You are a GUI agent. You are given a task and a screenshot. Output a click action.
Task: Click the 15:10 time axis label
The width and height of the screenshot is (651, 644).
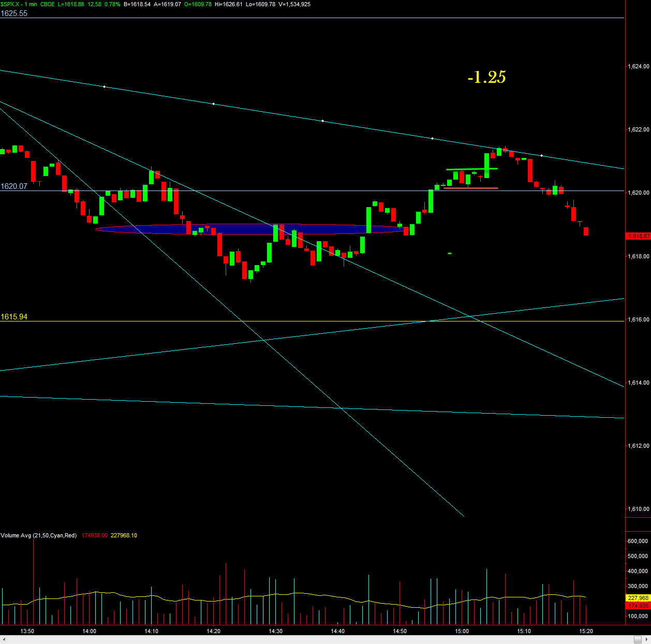coord(524,631)
